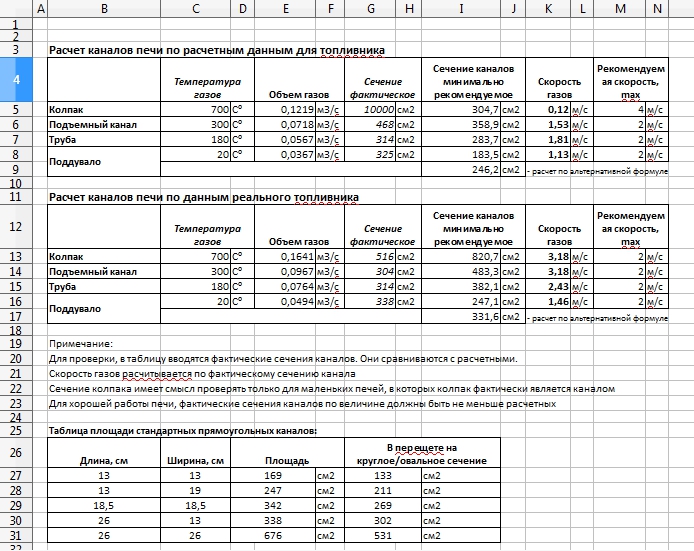This screenshot has width=694, height=551.
Task: Click note starting 'Сечение колпака имеет смысл'
Action: click(x=332, y=389)
